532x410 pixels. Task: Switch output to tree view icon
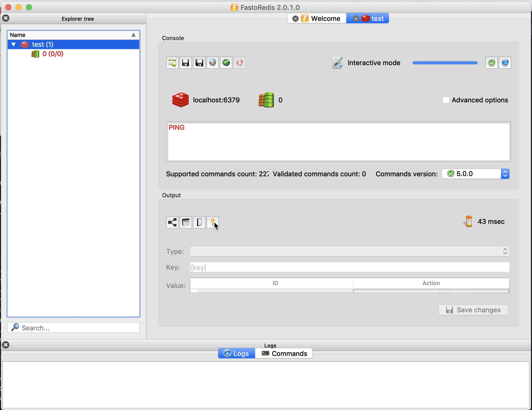(172, 222)
